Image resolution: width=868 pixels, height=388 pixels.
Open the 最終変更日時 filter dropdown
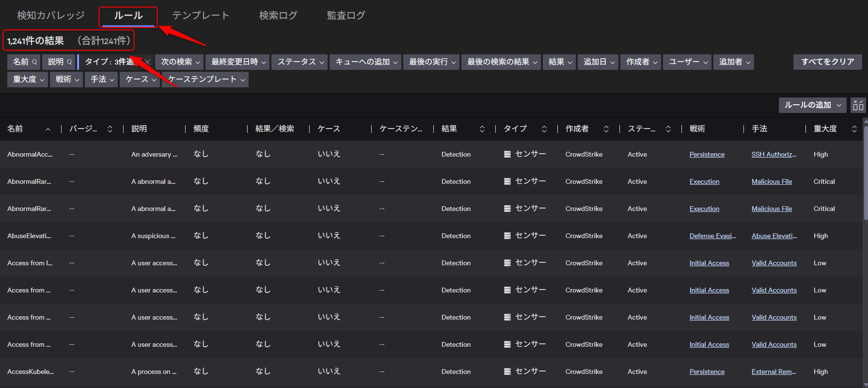[238, 62]
